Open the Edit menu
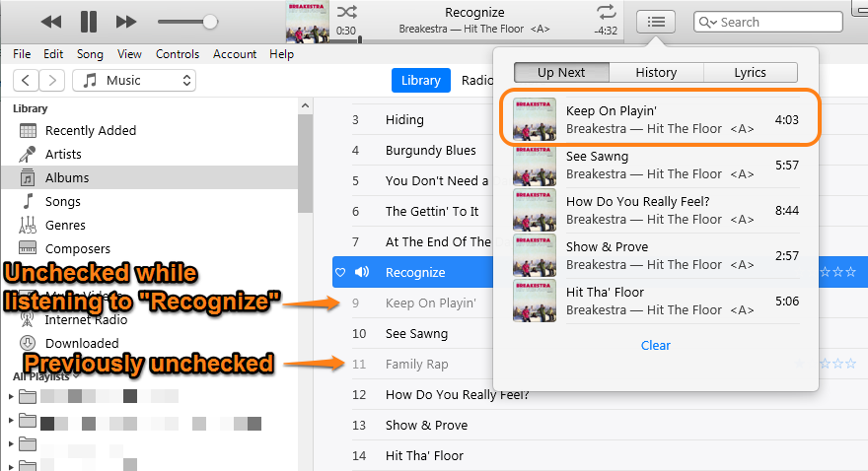 53,54
